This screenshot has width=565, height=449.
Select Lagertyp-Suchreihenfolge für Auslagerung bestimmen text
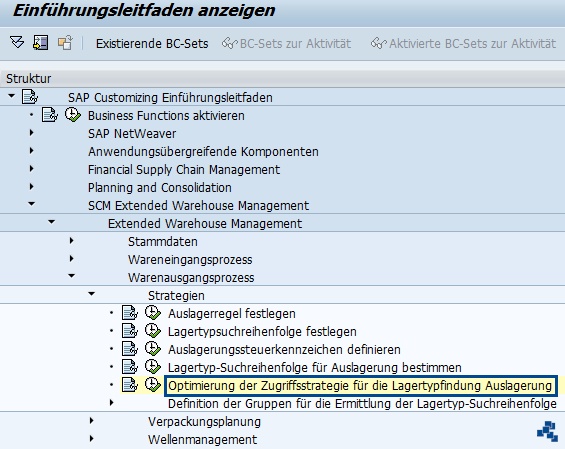(315, 368)
